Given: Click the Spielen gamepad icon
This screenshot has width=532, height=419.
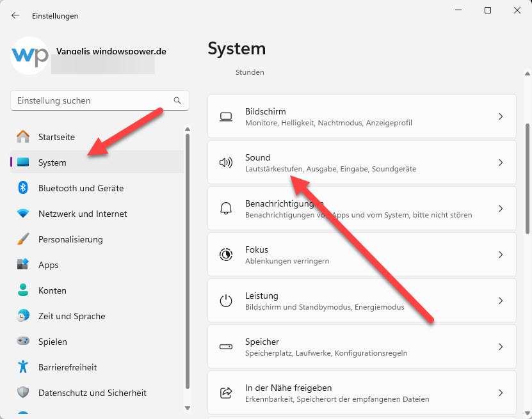Looking at the screenshot, I should [x=23, y=341].
